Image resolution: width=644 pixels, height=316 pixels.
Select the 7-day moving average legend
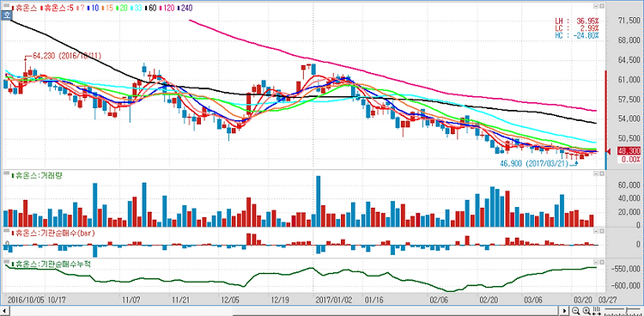[x=81, y=8]
